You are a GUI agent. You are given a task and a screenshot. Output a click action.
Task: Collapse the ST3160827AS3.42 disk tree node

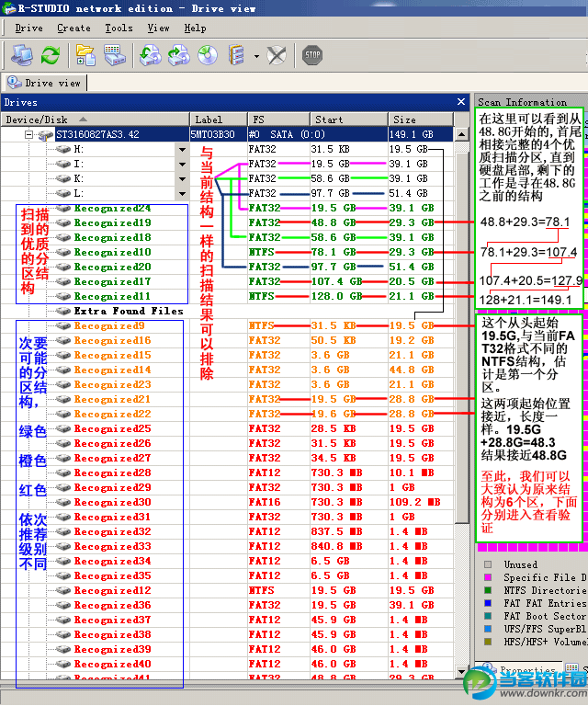[29, 134]
